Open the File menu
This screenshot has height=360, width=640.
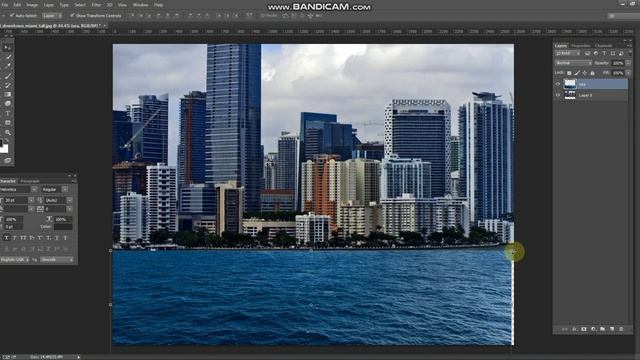coord(4,5)
